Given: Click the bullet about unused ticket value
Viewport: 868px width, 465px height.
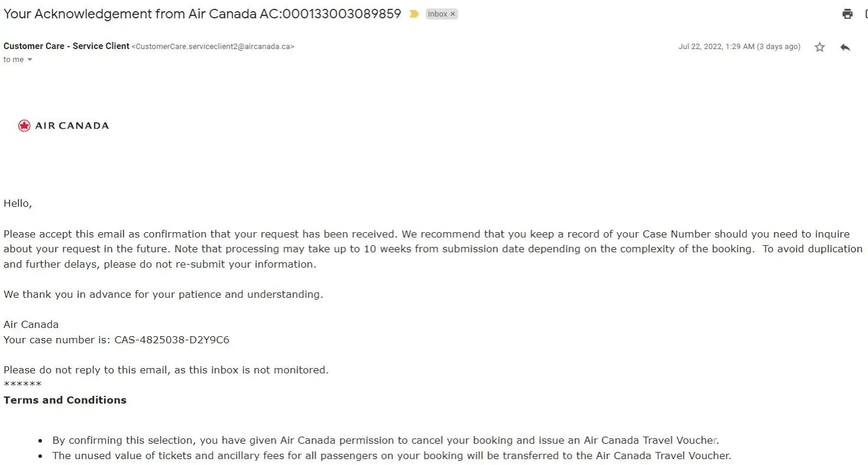Looking at the screenshot, I should (391, 456).
